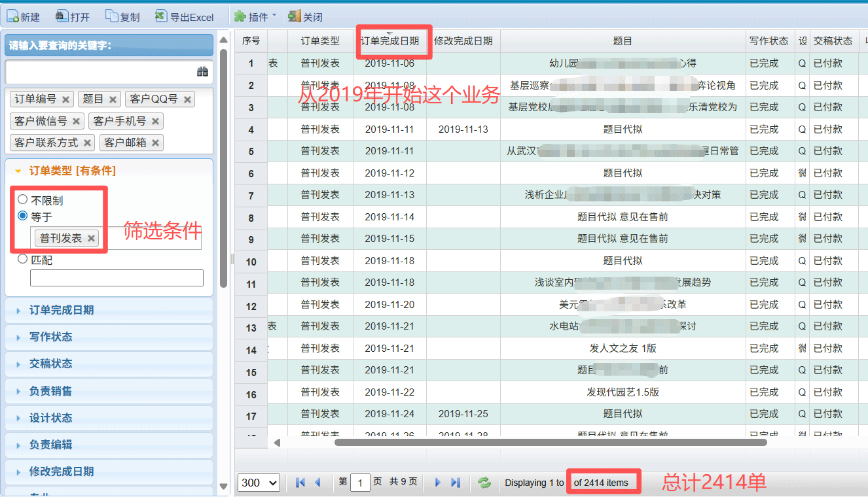Click the keyword search input field
This screenshot has height=497, width=868.
[98, 72]
